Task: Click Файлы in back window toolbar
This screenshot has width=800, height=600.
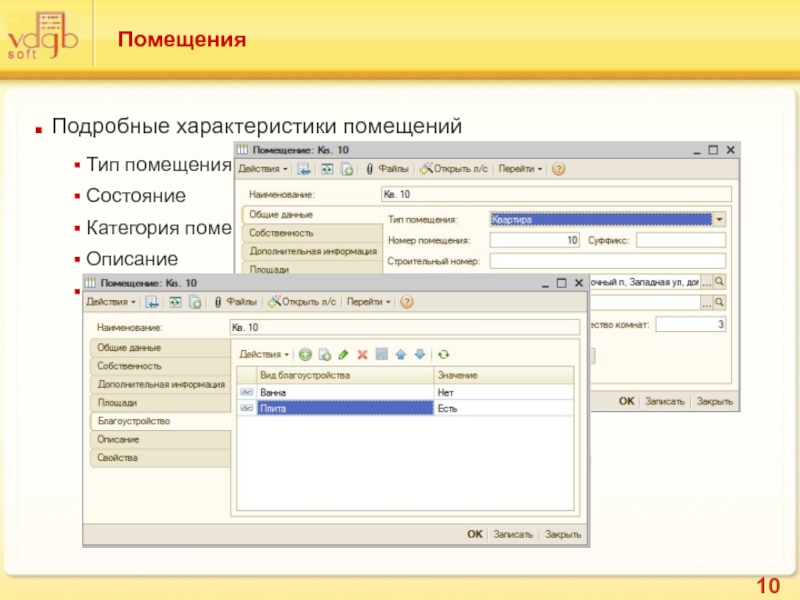Action: (388, 169)
